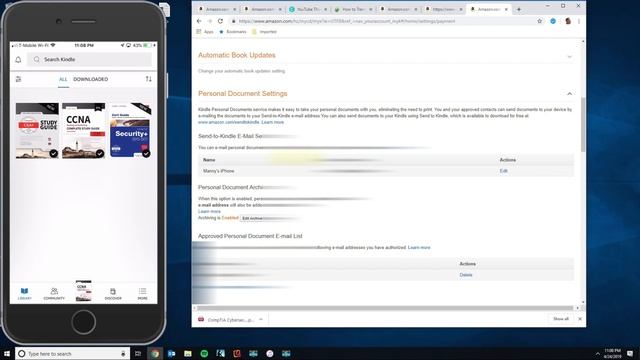
Task: Open Imported folder in bookmarks bar
Action: (264, 32)
